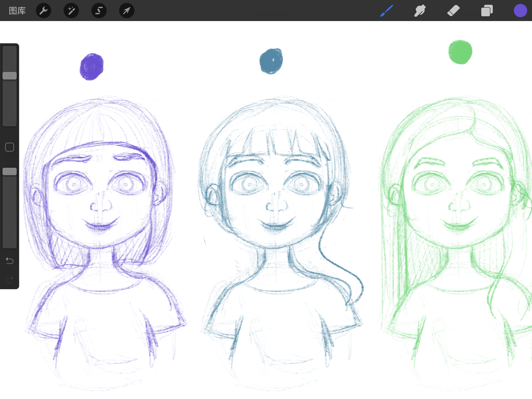Redo the last undone stroke
This screenshot has height=399, width=532.
10,280
